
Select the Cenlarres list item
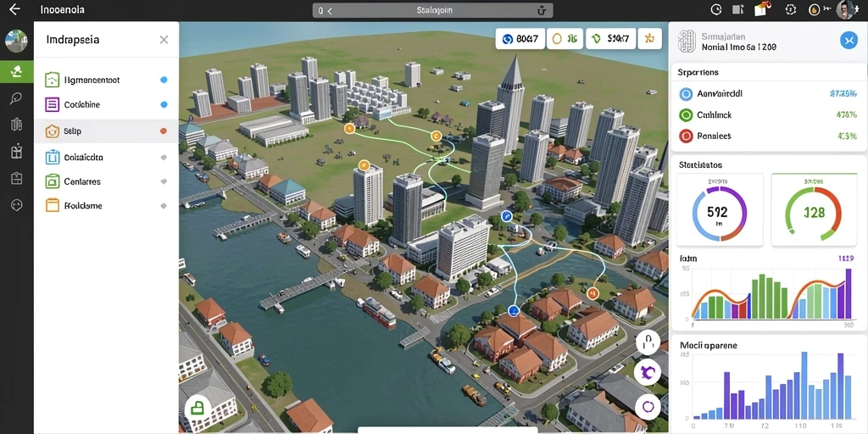point(106,181)
